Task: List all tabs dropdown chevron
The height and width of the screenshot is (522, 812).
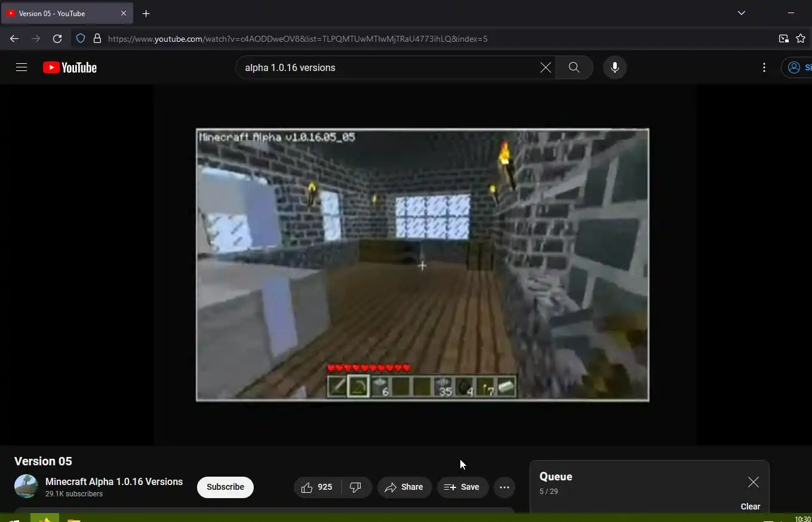Action: click(x=742, y=13)
